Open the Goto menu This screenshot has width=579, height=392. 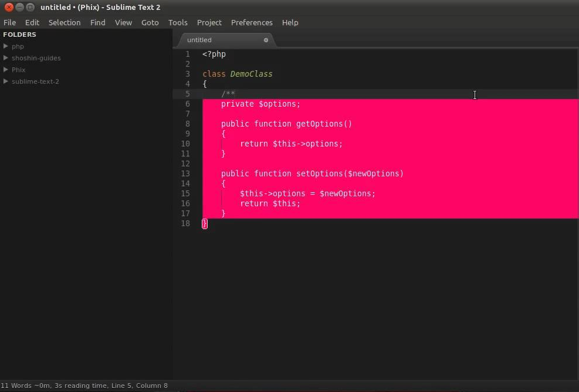point(150,22)
